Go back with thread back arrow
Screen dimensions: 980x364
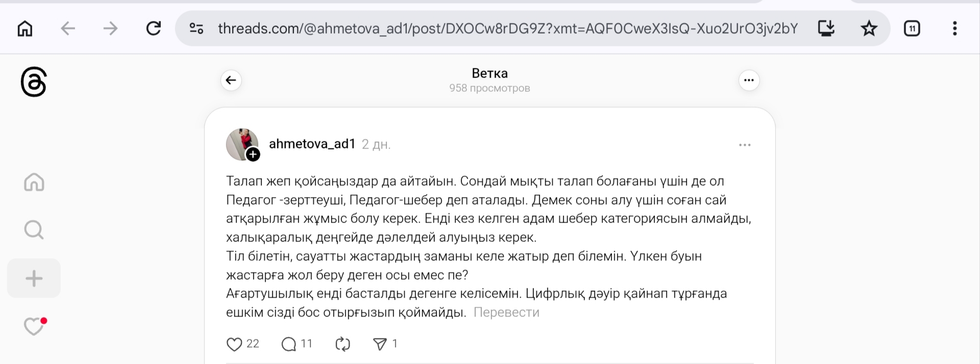point(231,80)
